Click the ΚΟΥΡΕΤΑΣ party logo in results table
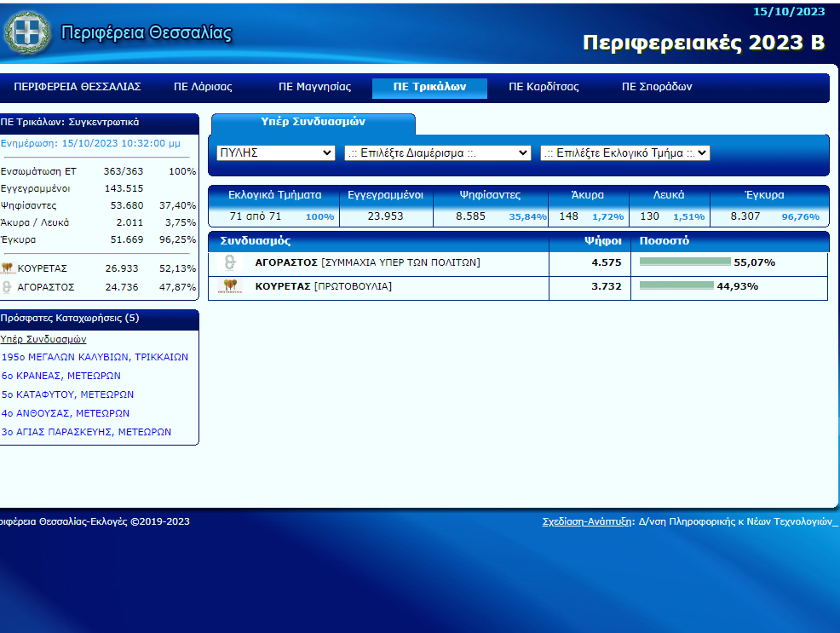 pos(229,286)
